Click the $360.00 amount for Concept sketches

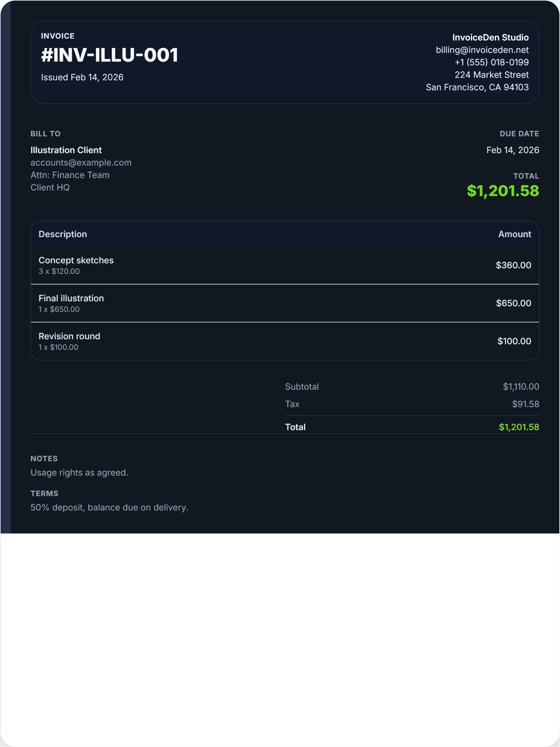513,265
